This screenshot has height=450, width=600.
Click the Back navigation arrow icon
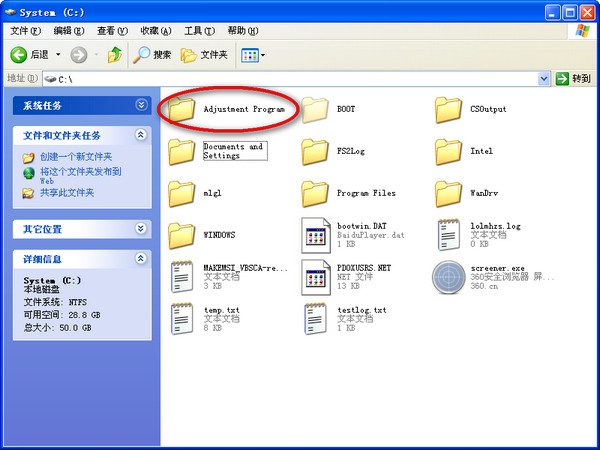tap(19, 54)
